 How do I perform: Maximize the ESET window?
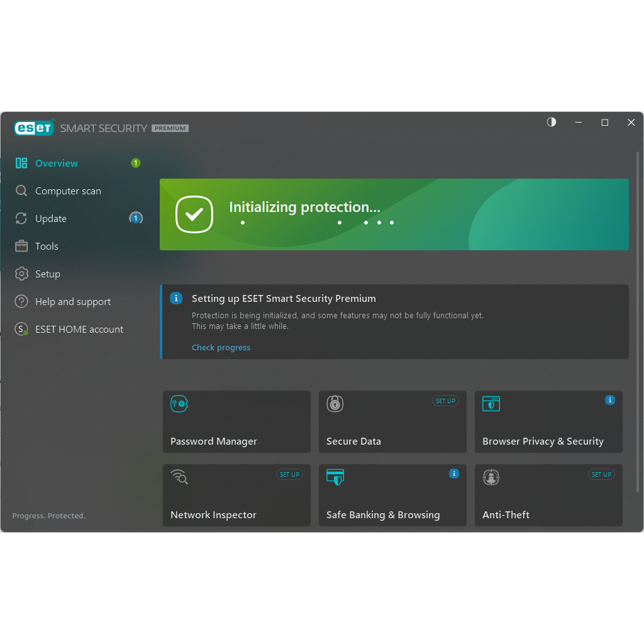coord(604,123)
